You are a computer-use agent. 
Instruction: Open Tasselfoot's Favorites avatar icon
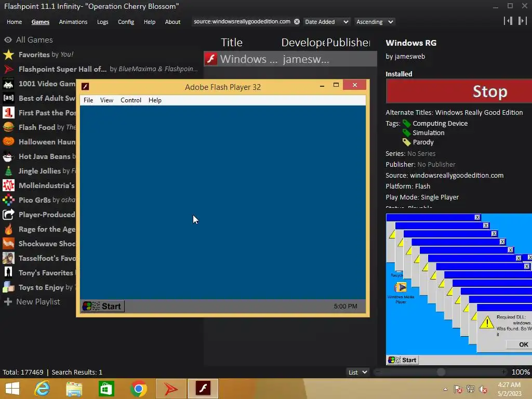point(8,259)
